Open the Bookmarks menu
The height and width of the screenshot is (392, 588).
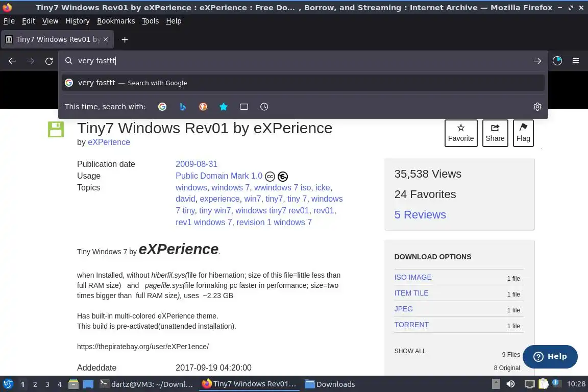point(116,21)
